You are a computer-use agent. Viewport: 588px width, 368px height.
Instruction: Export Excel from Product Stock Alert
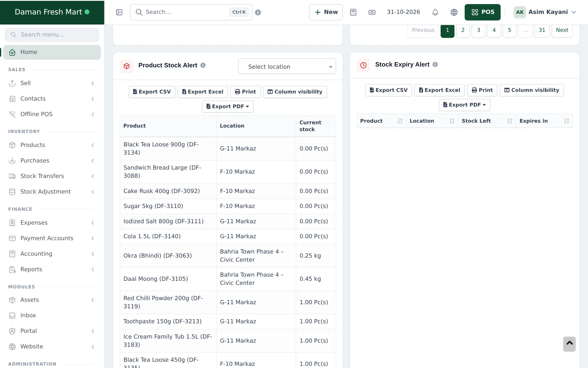pos(203,92)
